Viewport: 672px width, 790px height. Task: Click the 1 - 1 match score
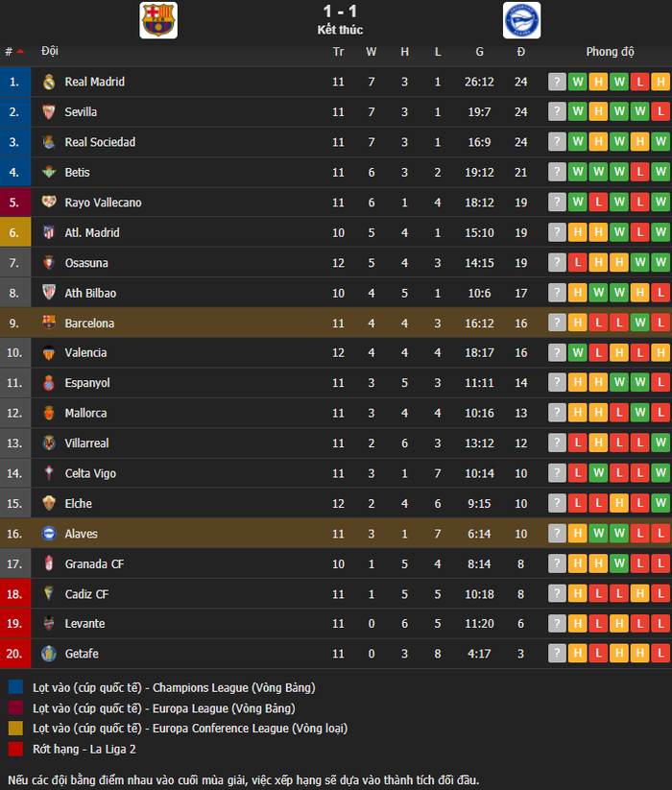pyautogui.click(x=340, y=12)
